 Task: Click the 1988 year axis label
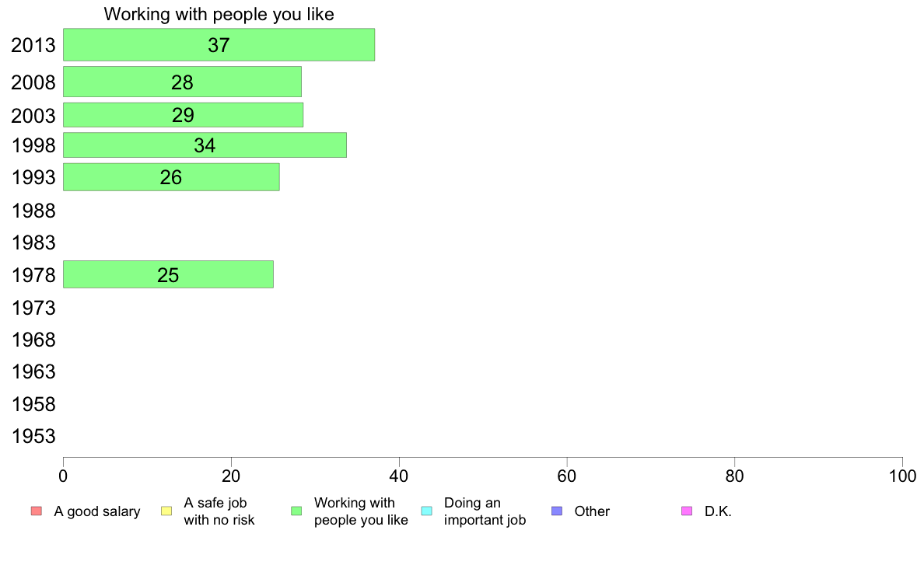pyautogui.click(x=33, y=211)
